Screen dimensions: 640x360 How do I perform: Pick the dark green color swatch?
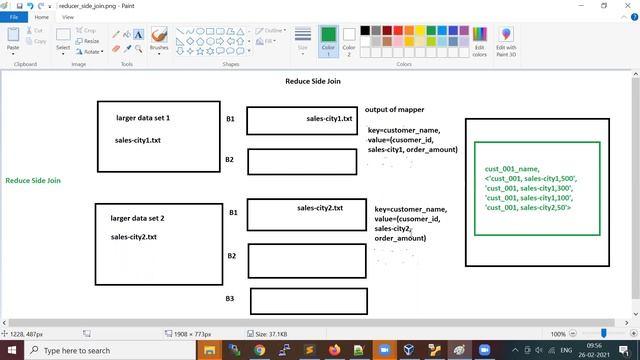431,30
